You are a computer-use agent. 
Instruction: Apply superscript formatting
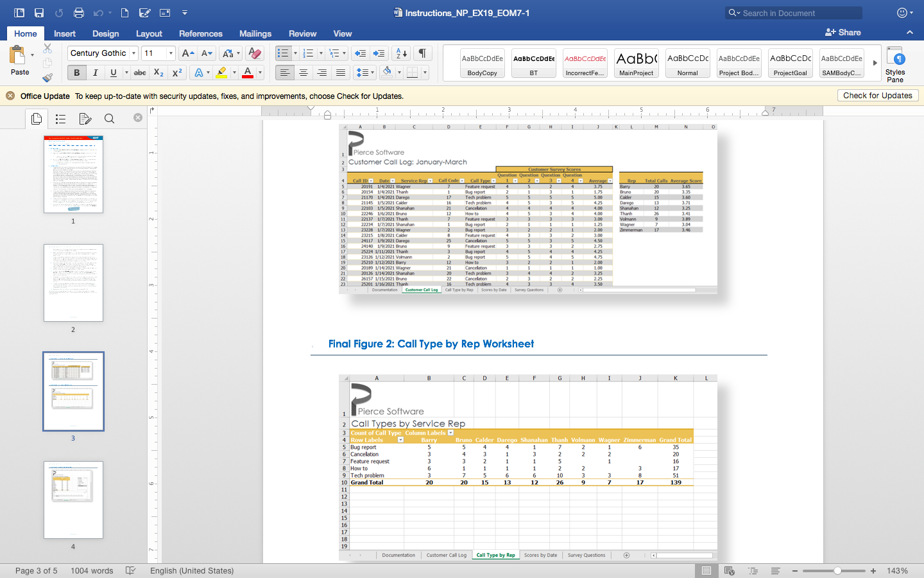click(177, 73)
